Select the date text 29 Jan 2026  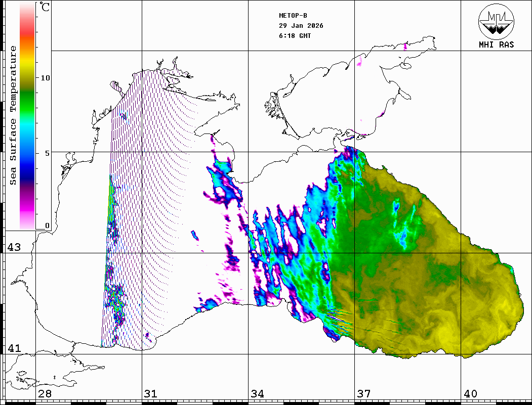tap(301, 26)
